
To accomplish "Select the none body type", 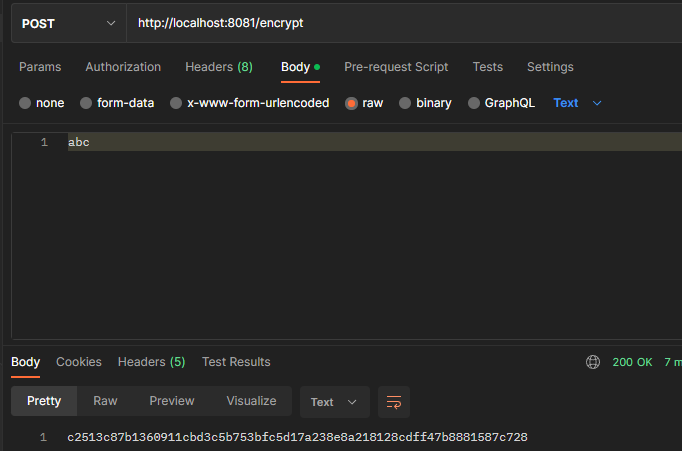I will pyautogui.click(x=42, y=103).
